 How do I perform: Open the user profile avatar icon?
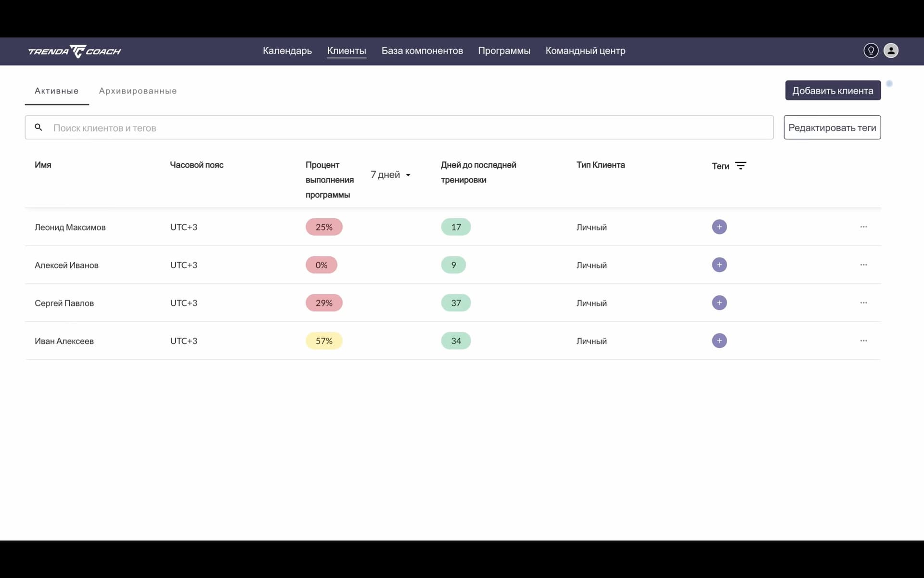pos(891,51)
